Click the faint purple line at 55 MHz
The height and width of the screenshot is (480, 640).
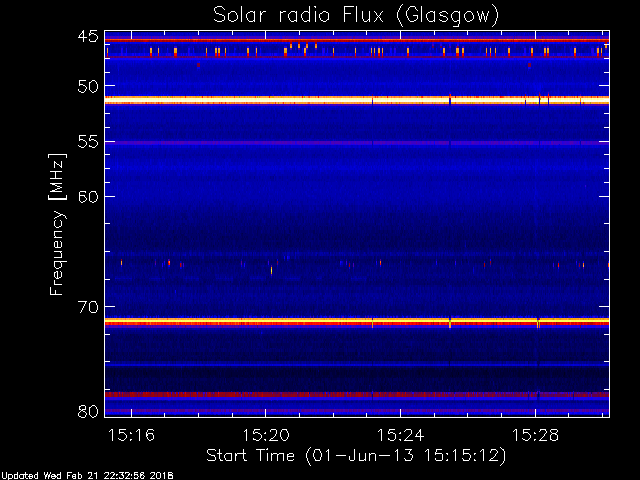pyautogui.click(x=300, y=143)
